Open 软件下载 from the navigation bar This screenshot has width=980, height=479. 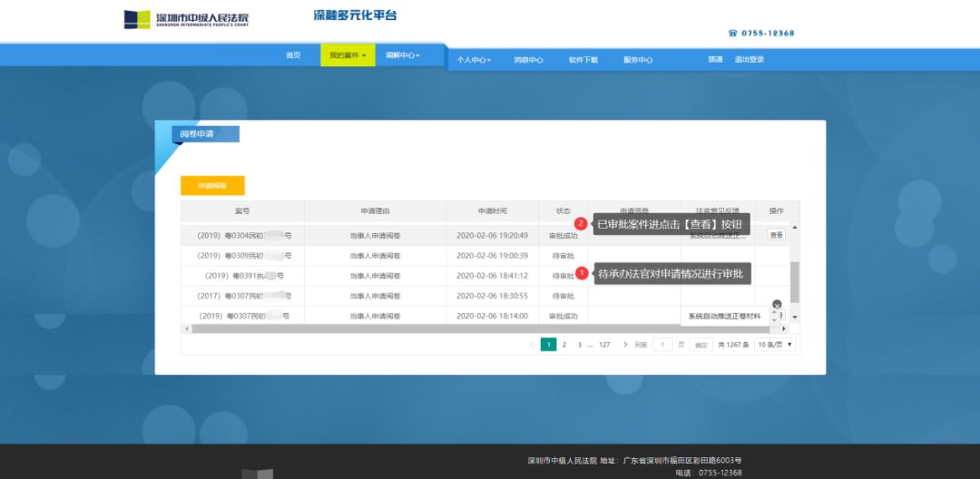click(583, 61)
